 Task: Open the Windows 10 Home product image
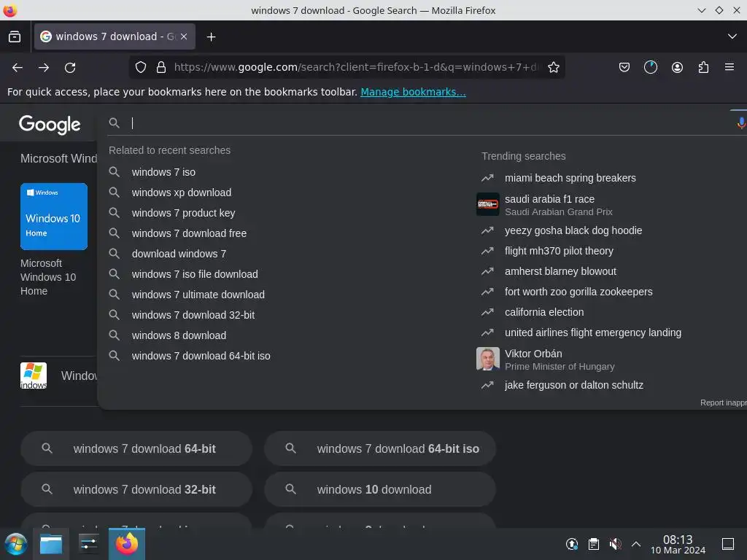[54, 216]
